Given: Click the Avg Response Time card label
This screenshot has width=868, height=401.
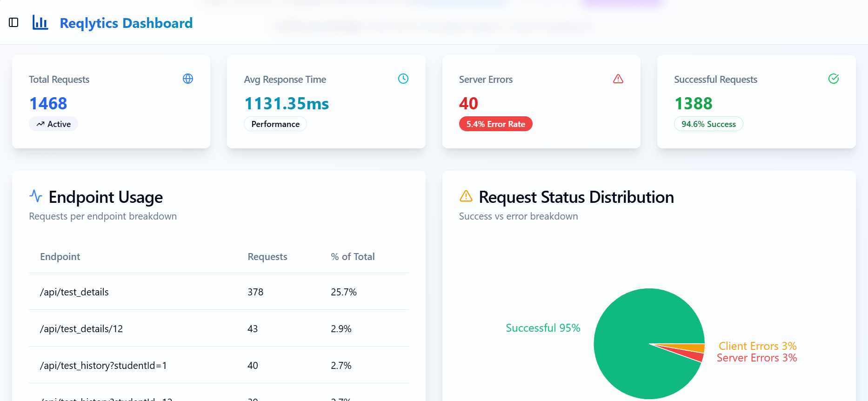Looking at the screenshot, I should [x=285, y=80].
